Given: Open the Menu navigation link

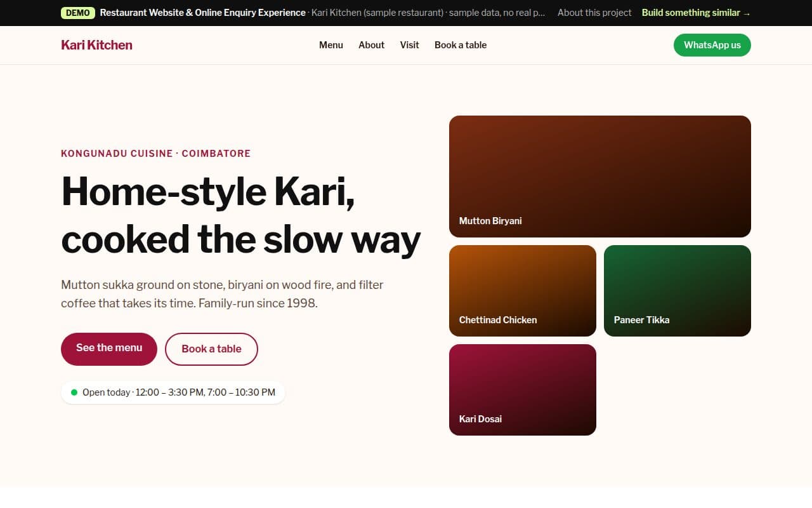Looking at the screenshot, I should (331, 45).
